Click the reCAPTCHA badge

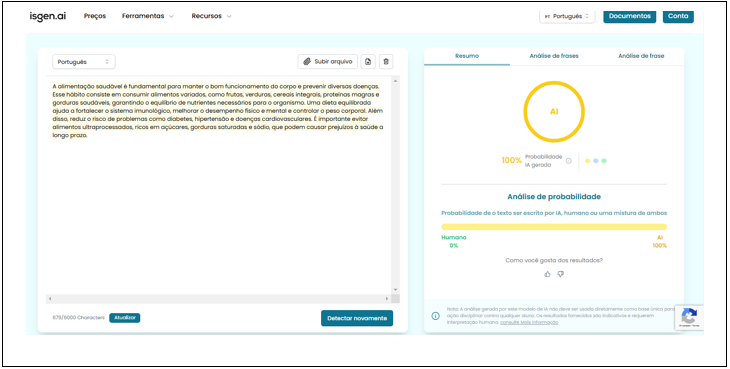tap(689, 318)
